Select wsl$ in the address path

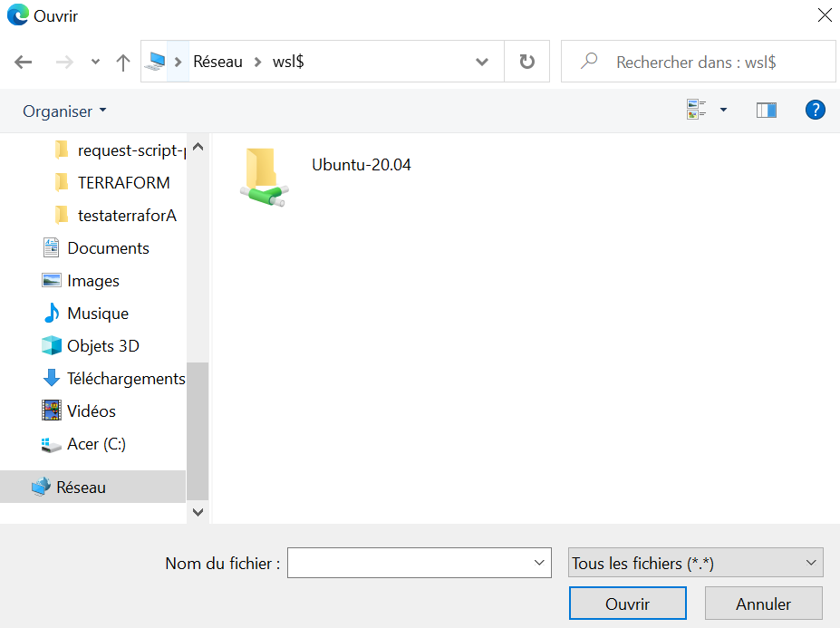point(288,63)
